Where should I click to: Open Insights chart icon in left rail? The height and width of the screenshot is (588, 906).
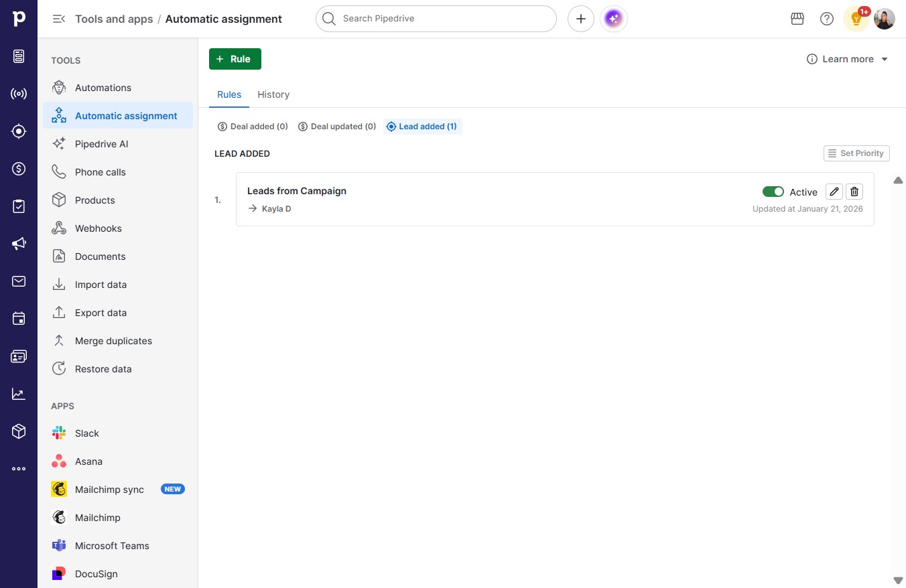tap(19, 394)
